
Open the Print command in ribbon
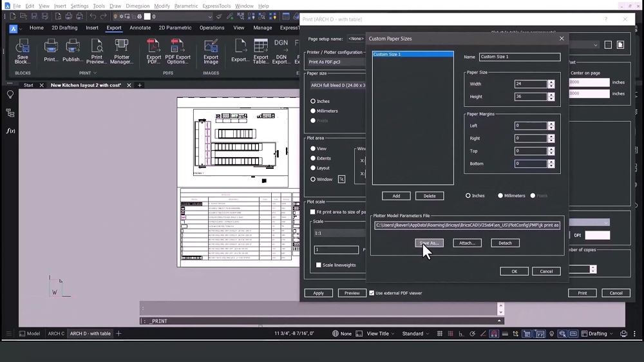coord(51,50)
